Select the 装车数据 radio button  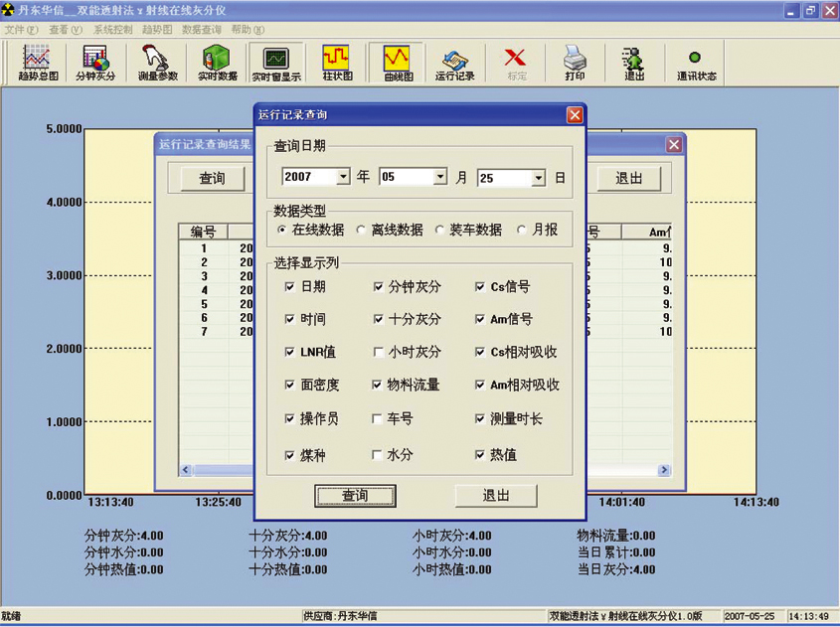(439, 230)
